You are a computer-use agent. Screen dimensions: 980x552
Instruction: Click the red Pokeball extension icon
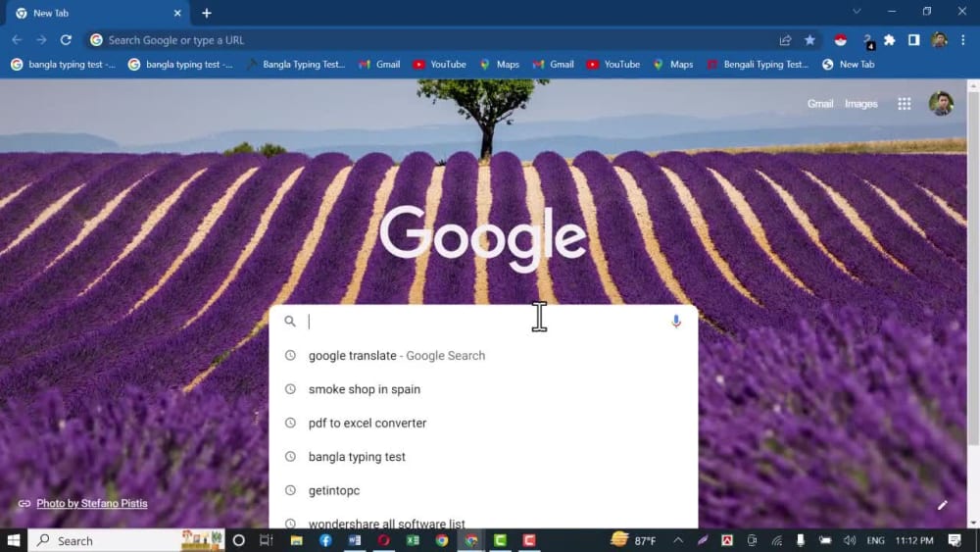(x=841, y=40)
